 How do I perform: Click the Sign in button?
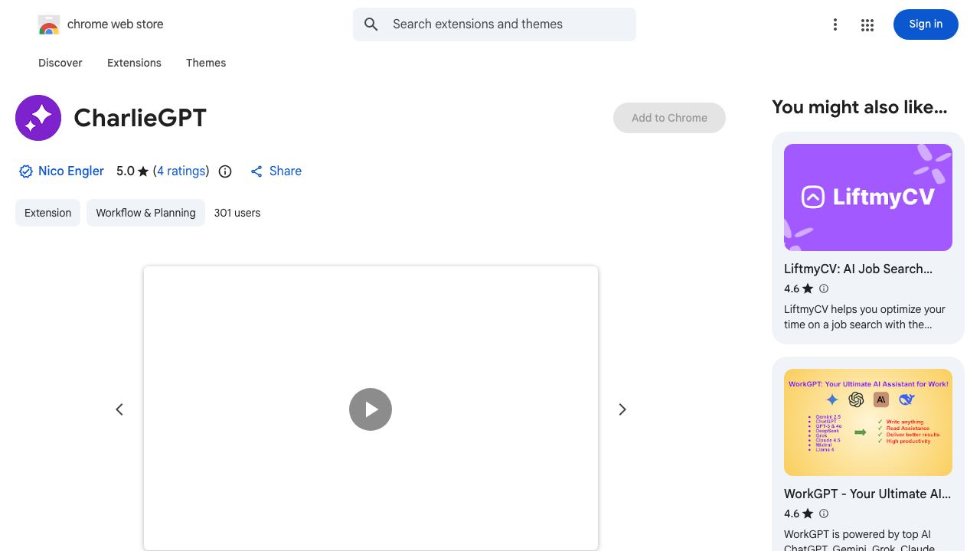pos(926,24)
